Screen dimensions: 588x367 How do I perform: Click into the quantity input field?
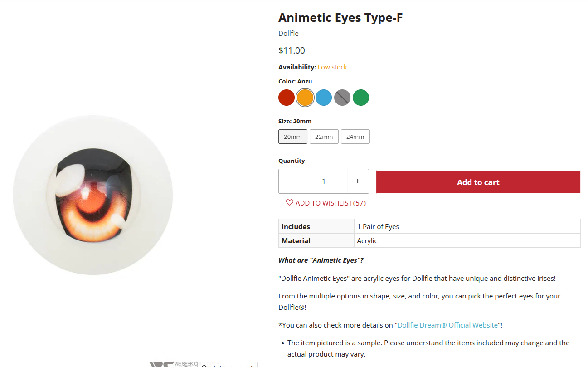[x=324, y=181]
